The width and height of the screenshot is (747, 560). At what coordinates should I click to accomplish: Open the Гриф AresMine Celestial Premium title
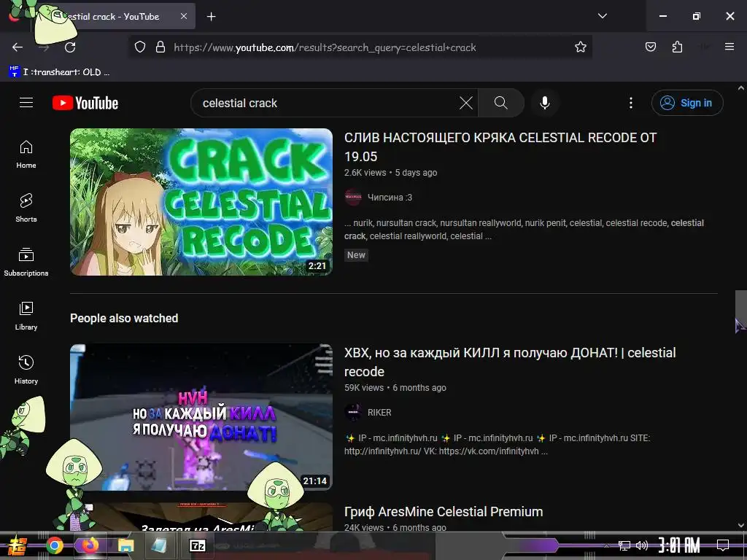pos(444,512)
